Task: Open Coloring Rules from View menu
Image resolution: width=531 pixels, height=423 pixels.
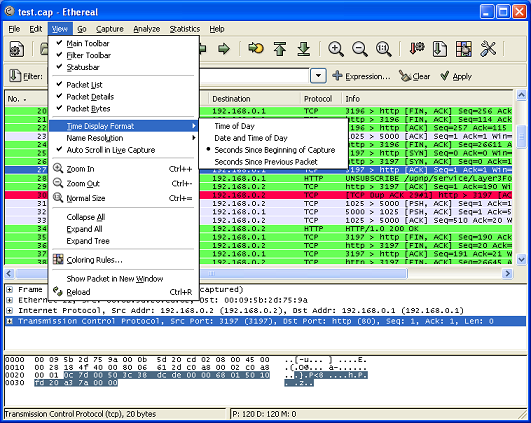Action: 123,260
